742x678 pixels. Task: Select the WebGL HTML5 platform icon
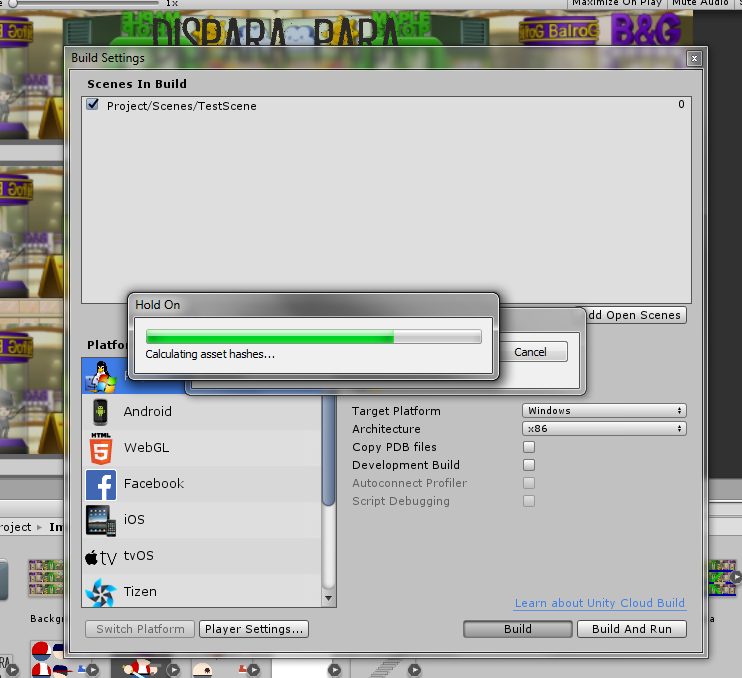tap(101, 448)
